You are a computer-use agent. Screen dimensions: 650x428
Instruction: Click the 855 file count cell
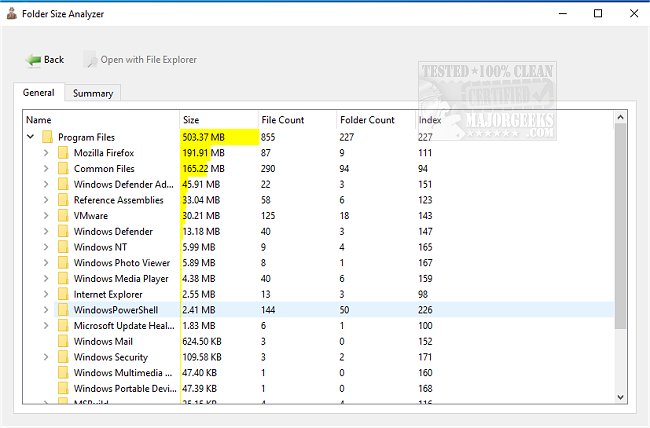(268, 137)
